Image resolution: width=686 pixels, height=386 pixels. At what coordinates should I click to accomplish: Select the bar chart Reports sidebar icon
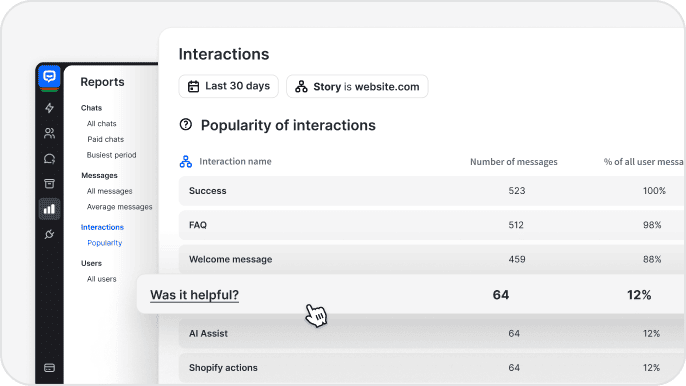point(49,209)
